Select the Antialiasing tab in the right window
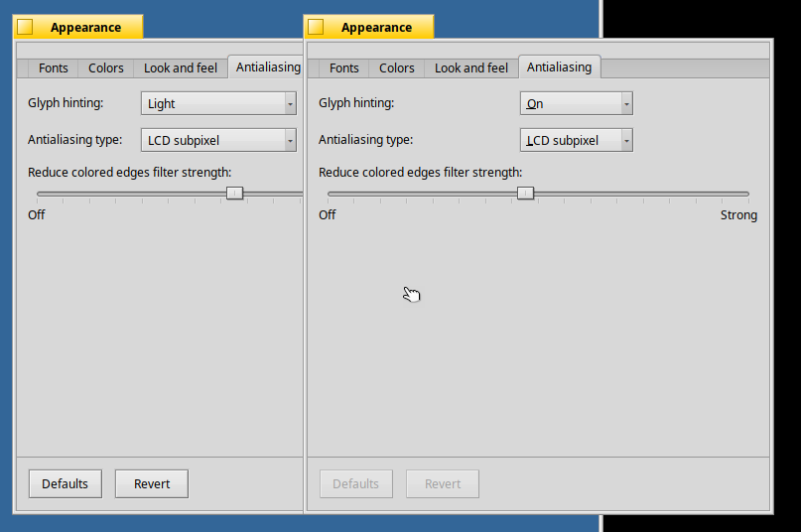Screen dimensions: 801x532 [x=560, y=66]
